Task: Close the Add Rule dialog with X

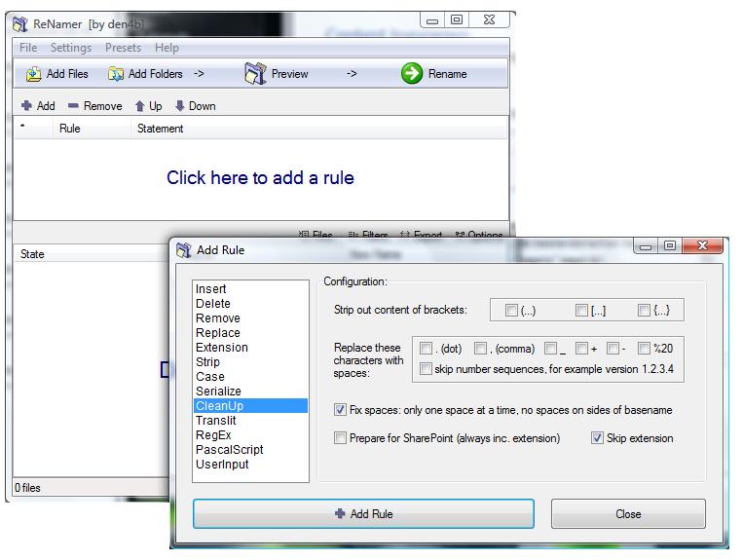Action: click(702, 245)
